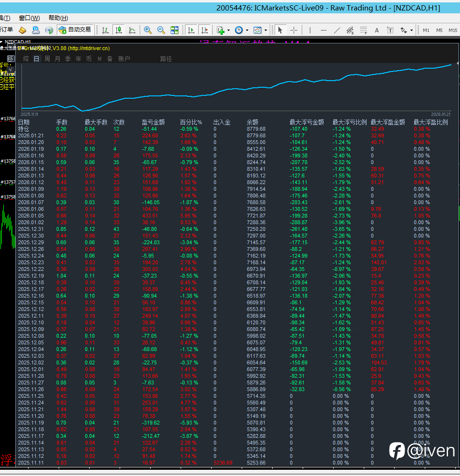The width and height of the screenshot is (460, 476).
Task: Draw a vertical line tool
Action: tap(310, 30)
